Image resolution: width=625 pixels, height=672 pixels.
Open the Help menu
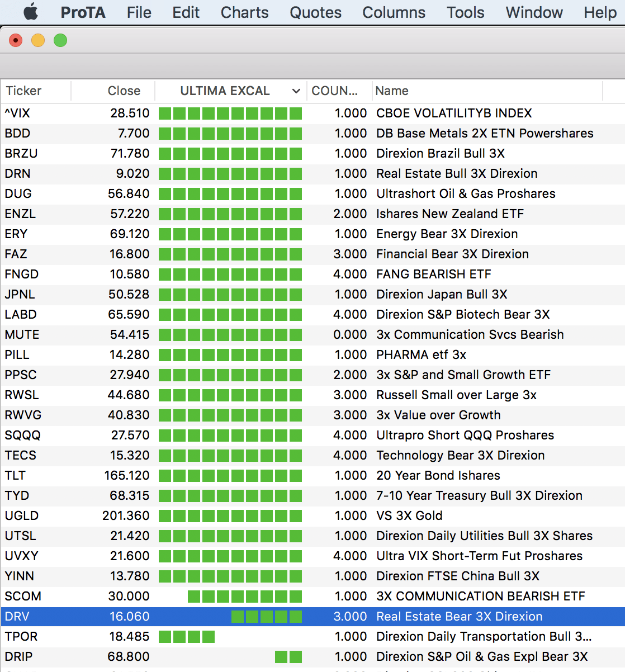click(600, 12)
